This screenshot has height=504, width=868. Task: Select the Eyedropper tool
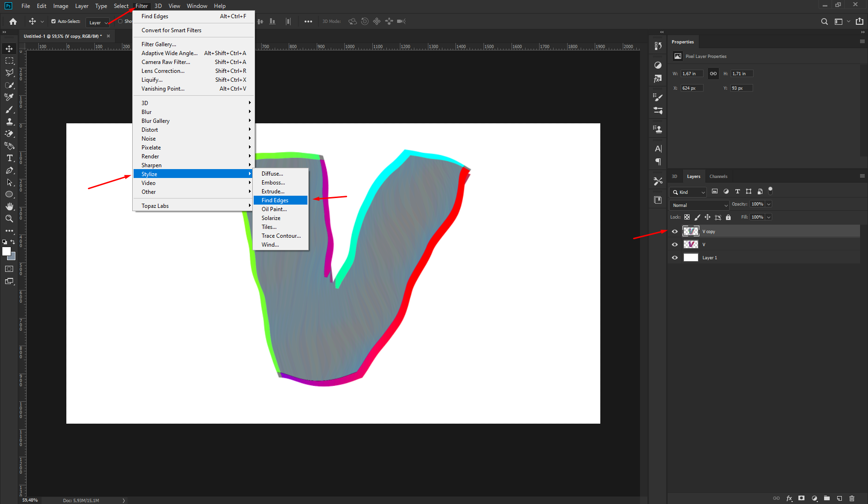click(9, 97)
